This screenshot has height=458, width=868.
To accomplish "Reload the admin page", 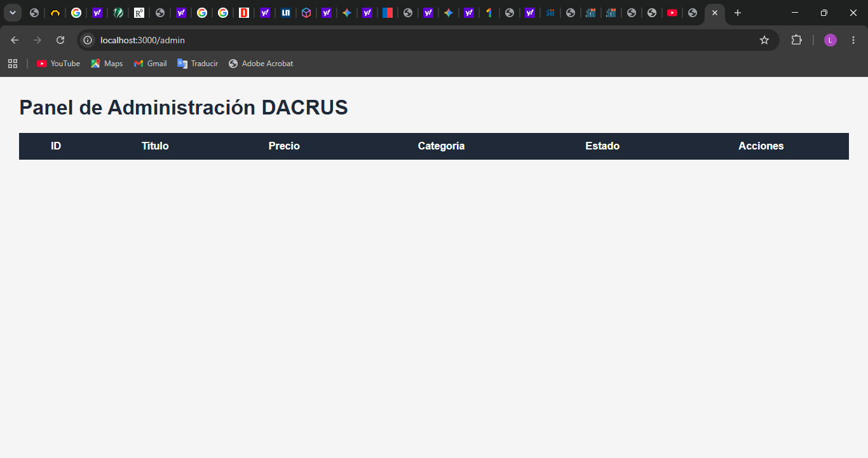I will tap(60, 40).
